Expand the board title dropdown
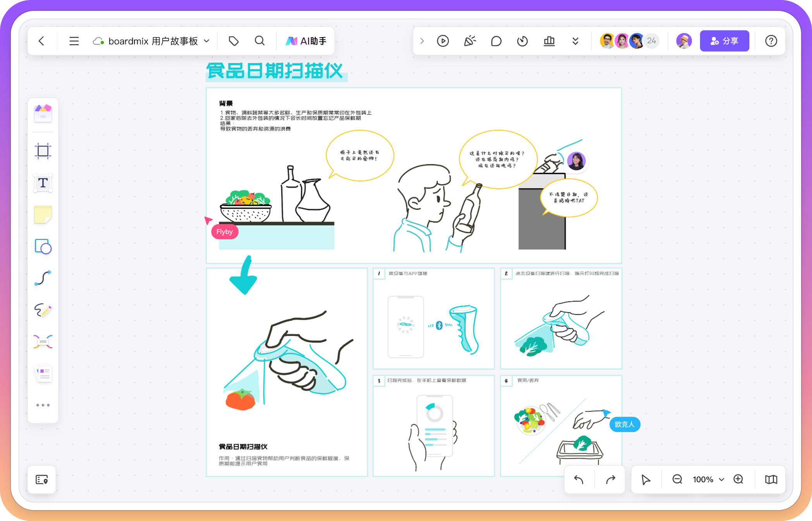Viewport: 812px width, 521px height. point(207,41)
